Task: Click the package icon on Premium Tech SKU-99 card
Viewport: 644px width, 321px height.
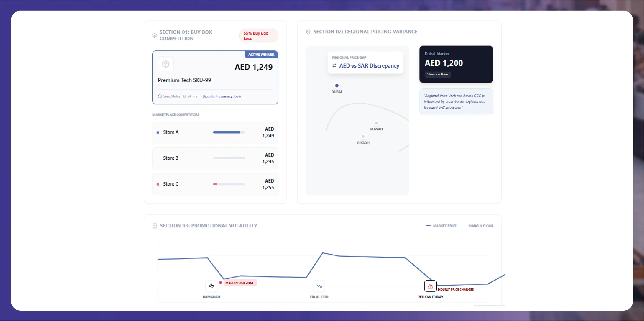Action: click(166, 64)
